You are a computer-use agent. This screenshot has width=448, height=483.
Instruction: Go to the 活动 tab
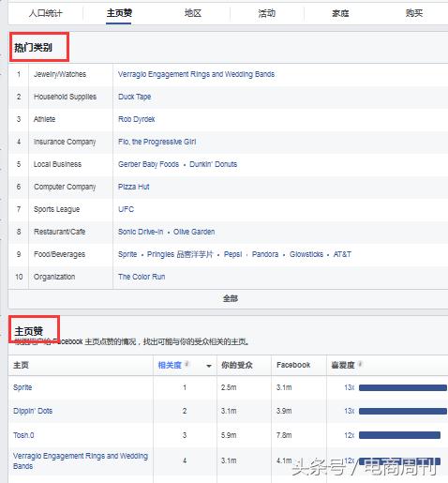tap(266, 13)
